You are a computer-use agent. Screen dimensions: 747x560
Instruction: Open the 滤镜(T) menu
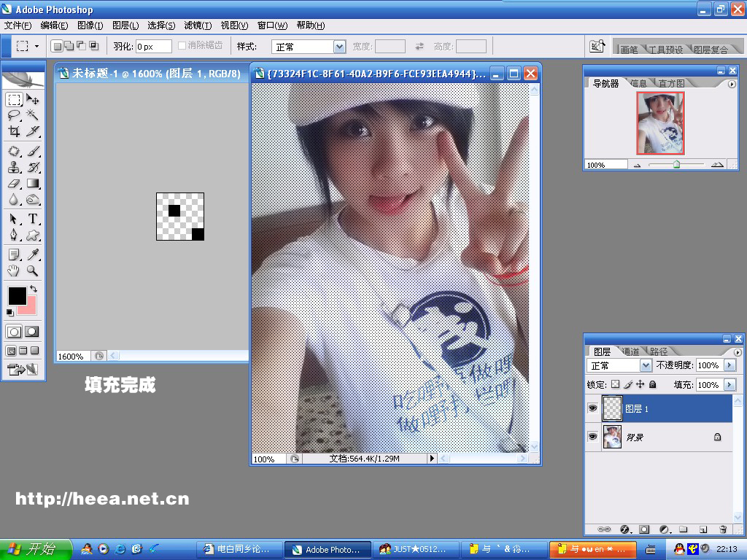(198, 26)
